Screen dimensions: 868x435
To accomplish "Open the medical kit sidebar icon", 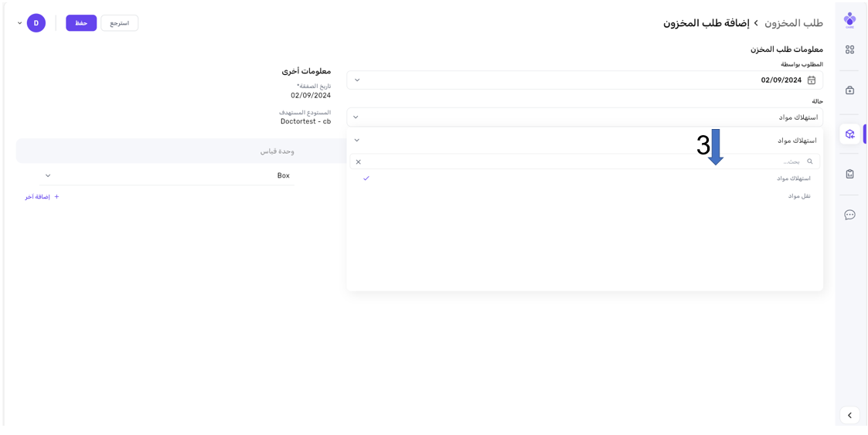I will coord(849,90).
